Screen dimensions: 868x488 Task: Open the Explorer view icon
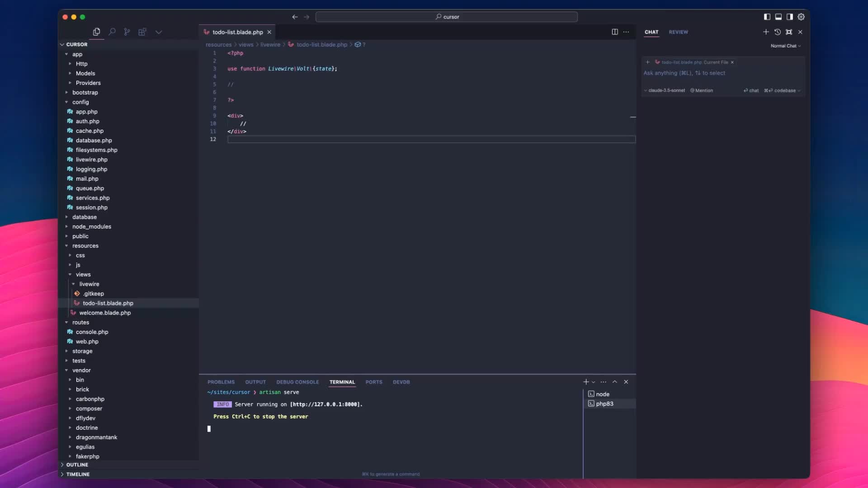point(96,32)
